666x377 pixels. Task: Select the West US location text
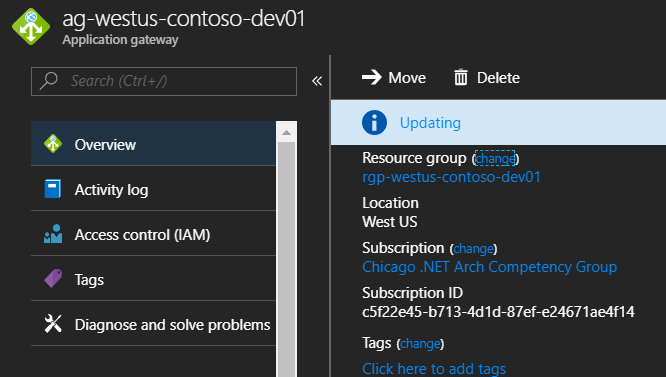[x=389, y=222]
